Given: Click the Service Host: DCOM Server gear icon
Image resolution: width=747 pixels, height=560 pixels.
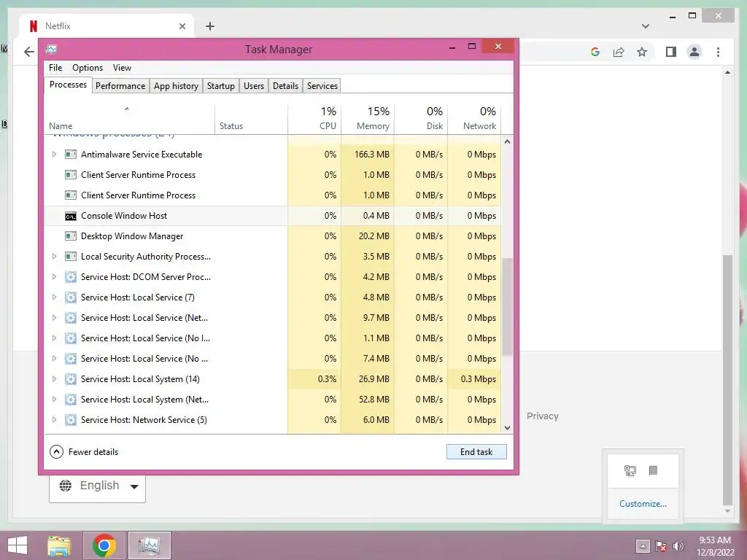Looking at the screenshot, I should (x=71, y=277).
